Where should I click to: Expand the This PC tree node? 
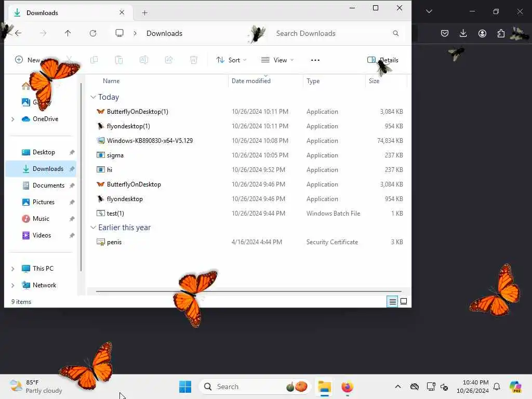(13, 269)
